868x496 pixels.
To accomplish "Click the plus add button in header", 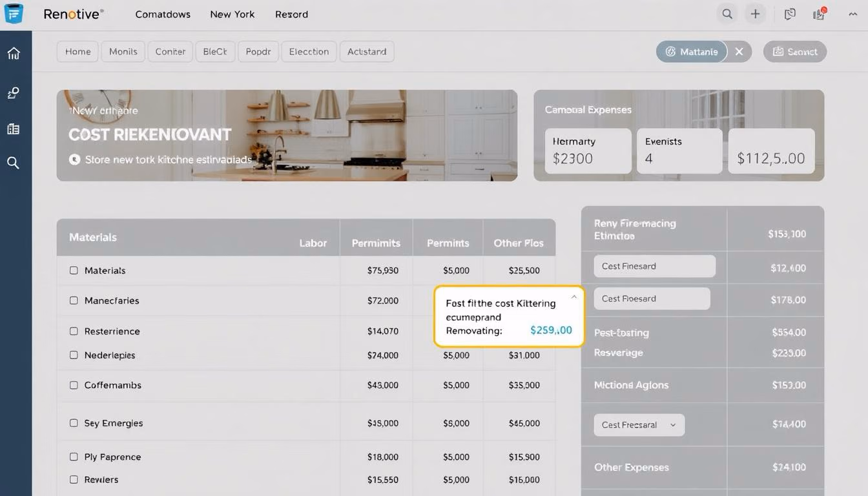I will 755,14.
